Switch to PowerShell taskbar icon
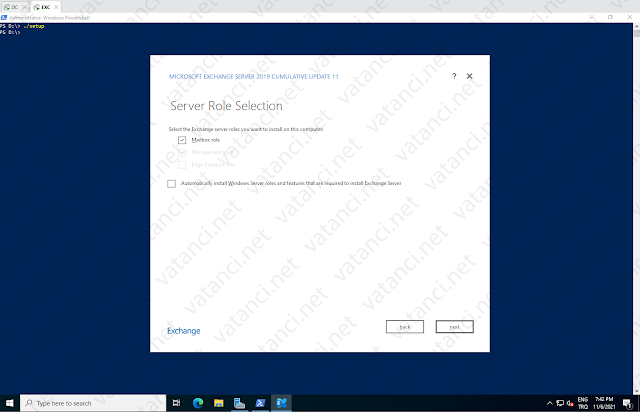The height and width of the screenshot is (412, 640). [x=260, y=403]
